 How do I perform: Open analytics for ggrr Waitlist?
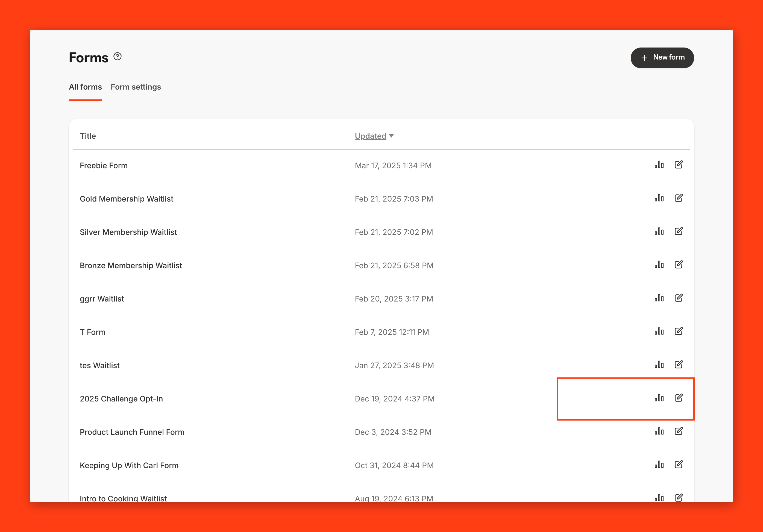[x=659, y=298]
